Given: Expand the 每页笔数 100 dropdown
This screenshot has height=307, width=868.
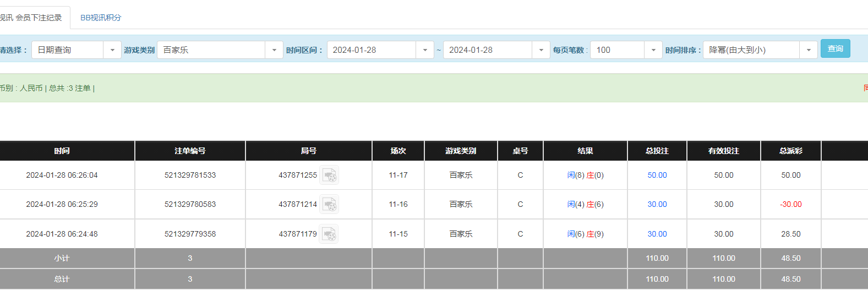Looking at the screenshot, I should [653, 50].
